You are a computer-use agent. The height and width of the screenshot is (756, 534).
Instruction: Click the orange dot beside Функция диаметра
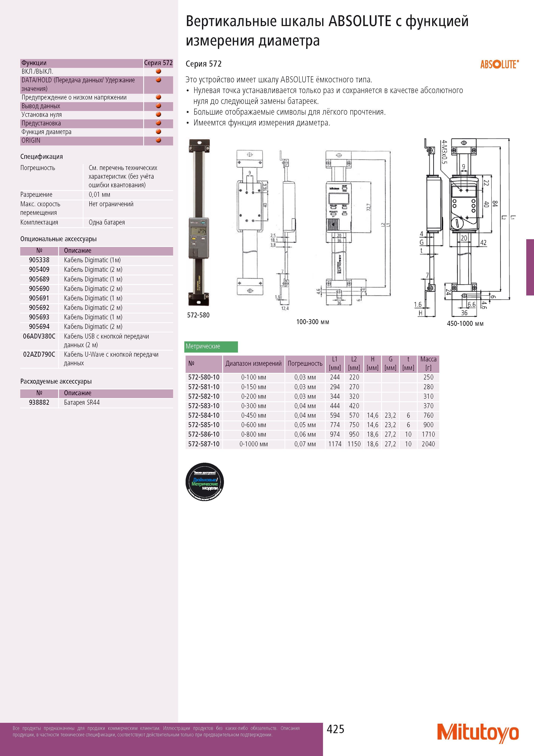pos(158,131)
